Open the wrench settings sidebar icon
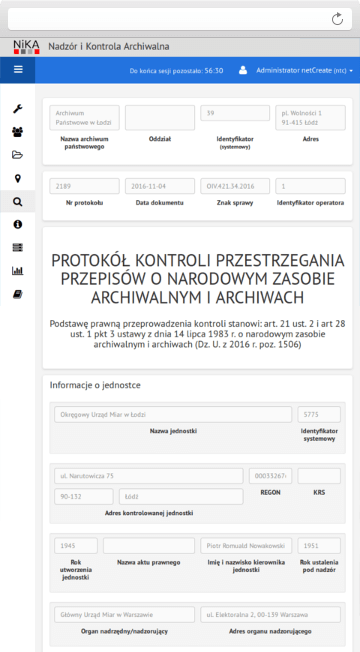 pyautogui.click(x=17, y=109)
